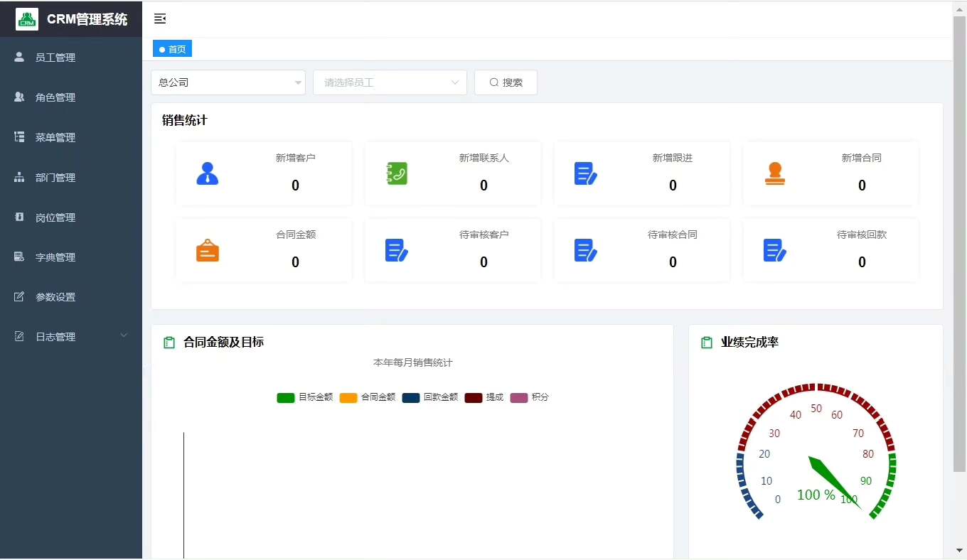
Task: Toggle 回款金额 dark blue legend series
Action: point(430,397)
